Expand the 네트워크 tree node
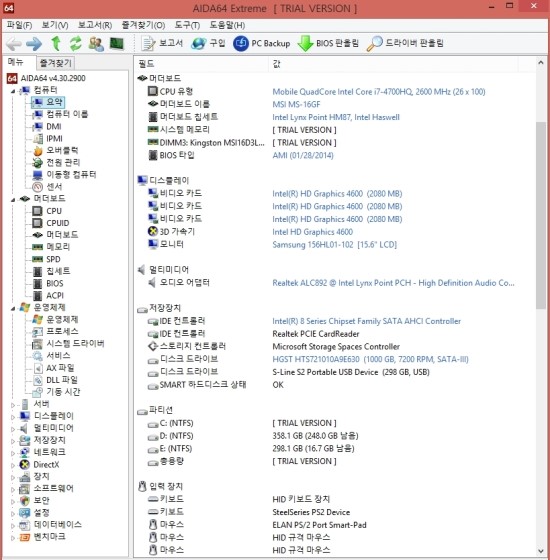 coord(13,454)
